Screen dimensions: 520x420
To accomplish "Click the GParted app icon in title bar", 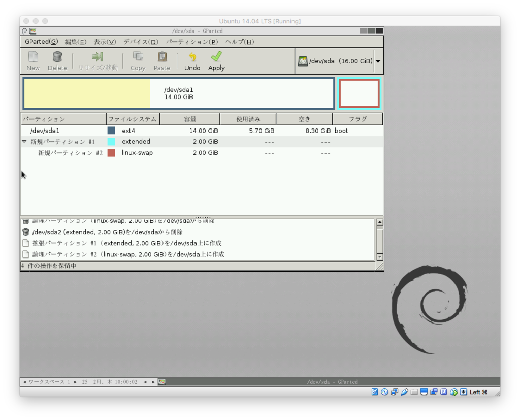I will coord(33,31).
